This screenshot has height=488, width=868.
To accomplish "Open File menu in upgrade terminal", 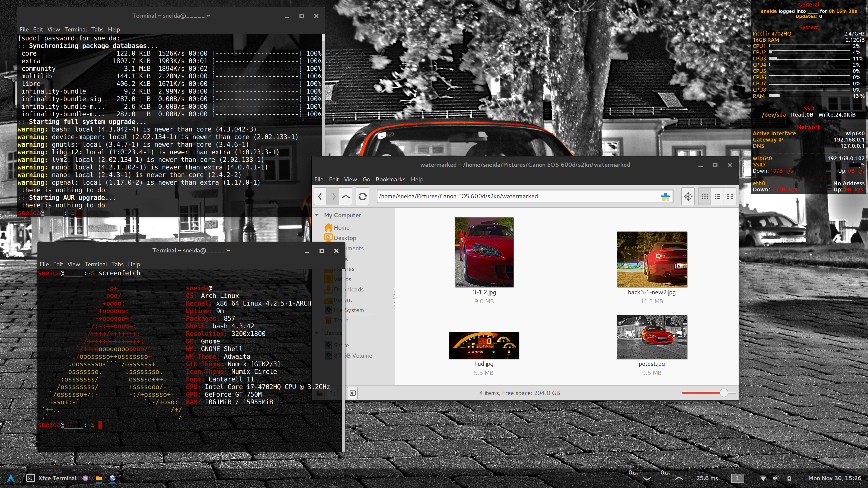I will pos(24,30).
